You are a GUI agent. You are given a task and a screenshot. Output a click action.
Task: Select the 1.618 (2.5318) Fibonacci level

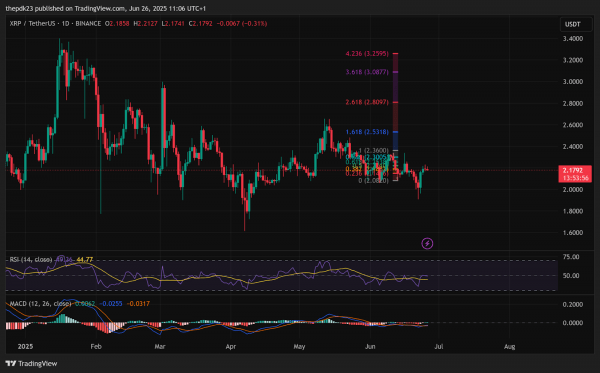coord(367,132)
